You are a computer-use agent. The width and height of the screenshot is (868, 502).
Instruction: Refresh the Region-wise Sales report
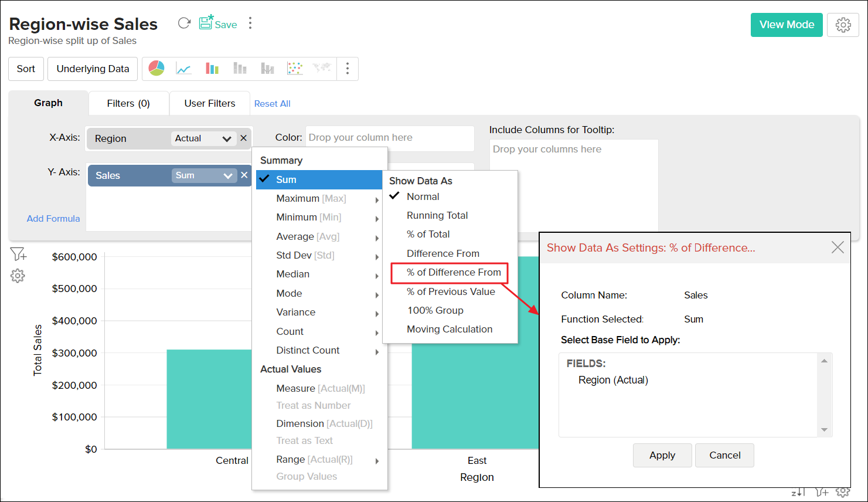click(x=184, y=22)
